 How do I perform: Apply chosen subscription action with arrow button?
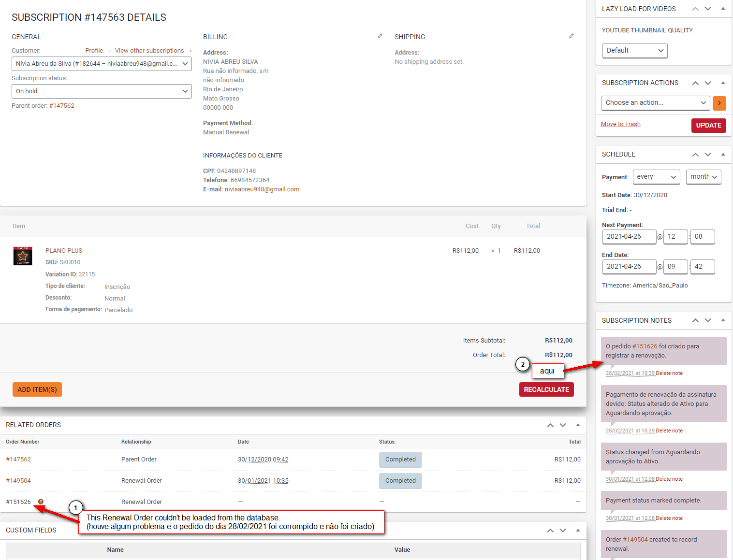[x=719, y=103]
